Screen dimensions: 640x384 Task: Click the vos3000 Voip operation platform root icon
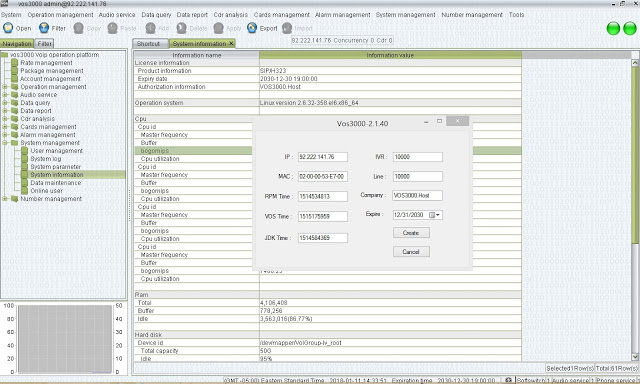tap(4, 55)
